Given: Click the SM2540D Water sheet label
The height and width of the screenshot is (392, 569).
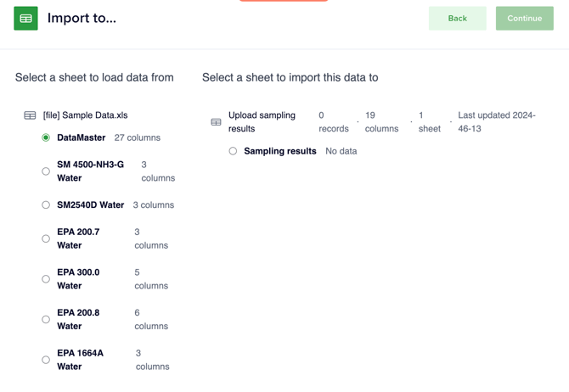Looking at the screenshot, I should point(90,204).
